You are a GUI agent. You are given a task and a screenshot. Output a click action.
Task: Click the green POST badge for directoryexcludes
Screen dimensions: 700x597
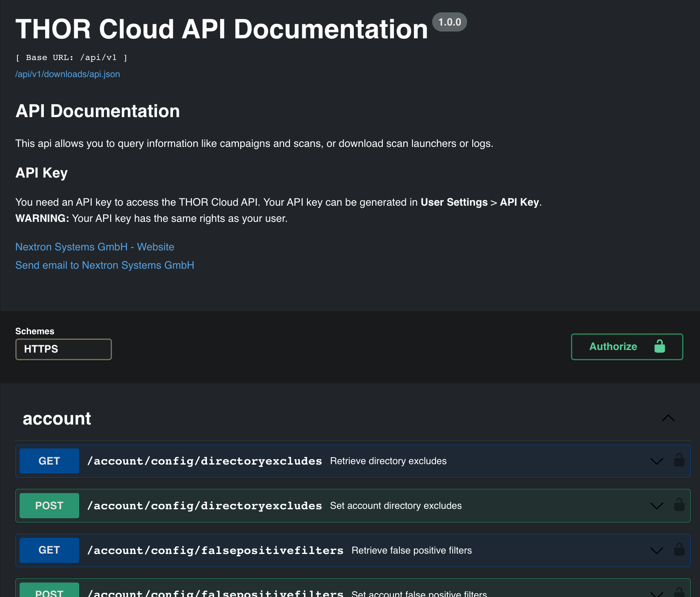(49, 506)
